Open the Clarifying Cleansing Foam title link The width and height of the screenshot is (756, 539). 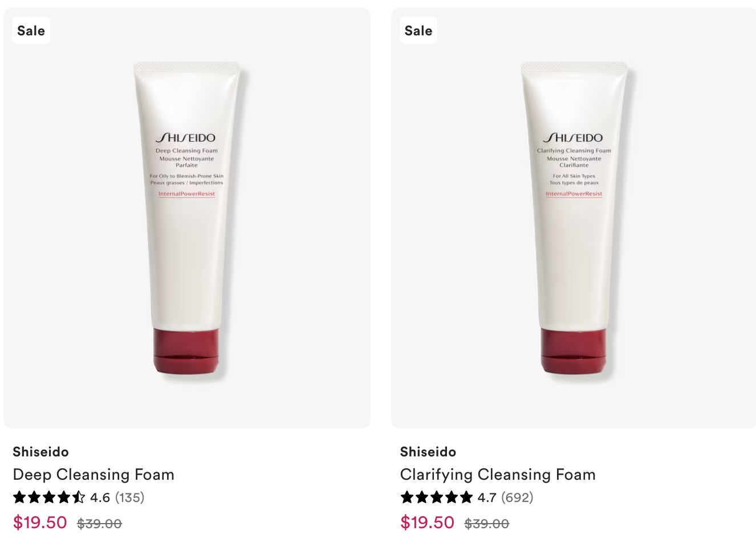pos(498,475)
